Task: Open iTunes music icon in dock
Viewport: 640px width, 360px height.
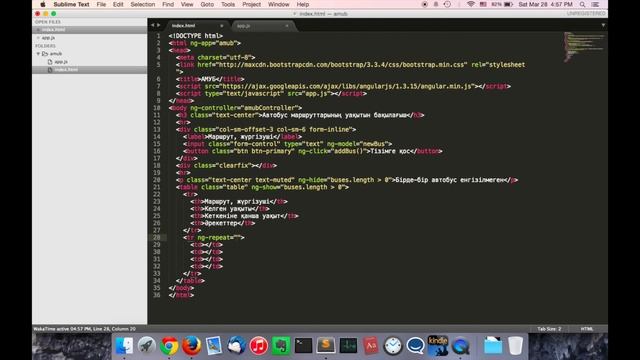Action: 258,346
